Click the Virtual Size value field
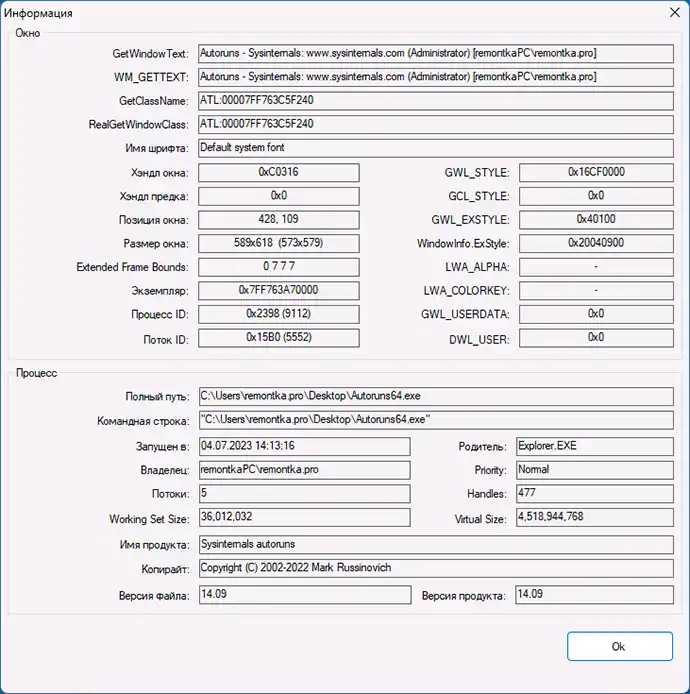This screenshot has width=690, height=694. coord(595,517)
